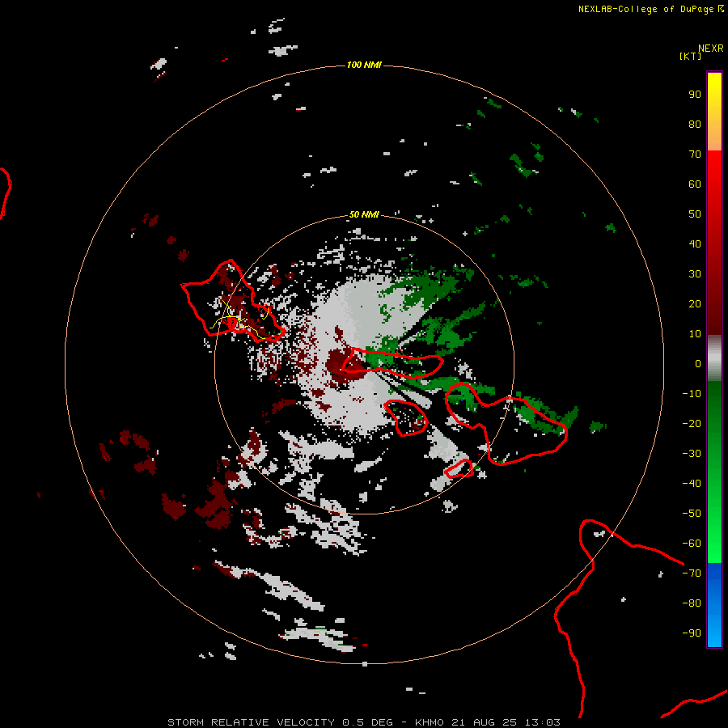Click the 90 value on the velocity scale

coord(695,95)
